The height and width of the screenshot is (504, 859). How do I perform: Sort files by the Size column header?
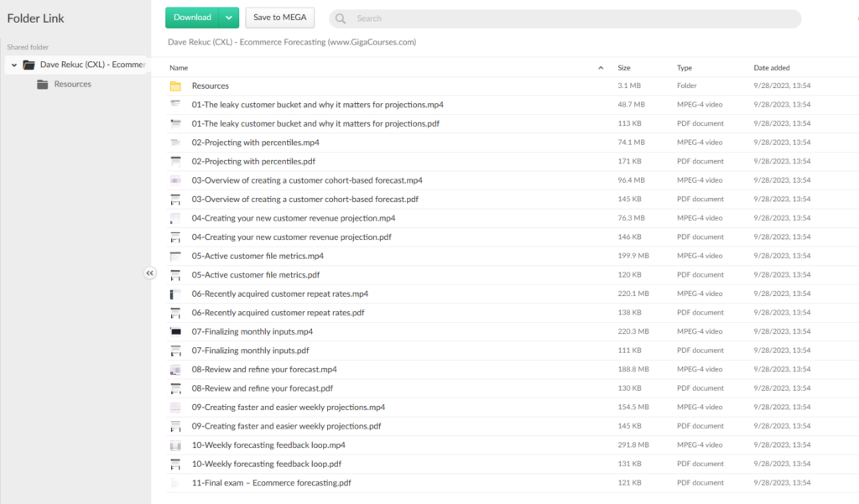click(x=624, y=68)
